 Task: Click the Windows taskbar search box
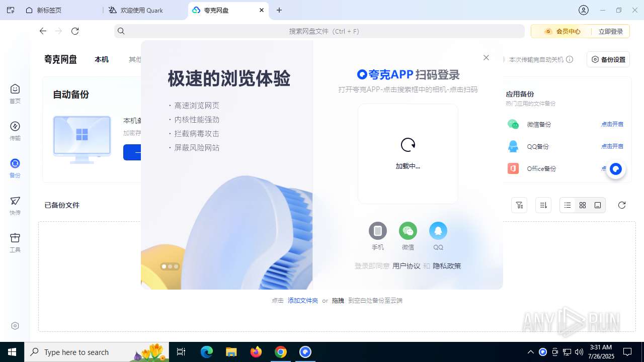pyautogui.click(x=97, y=352)
